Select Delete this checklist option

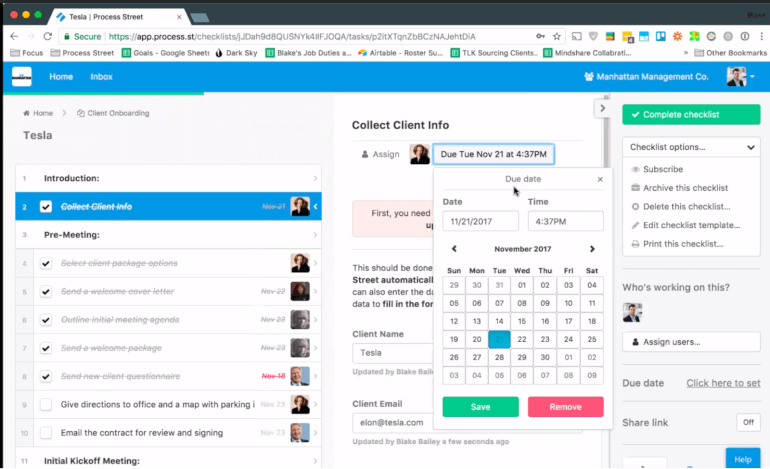687,207
